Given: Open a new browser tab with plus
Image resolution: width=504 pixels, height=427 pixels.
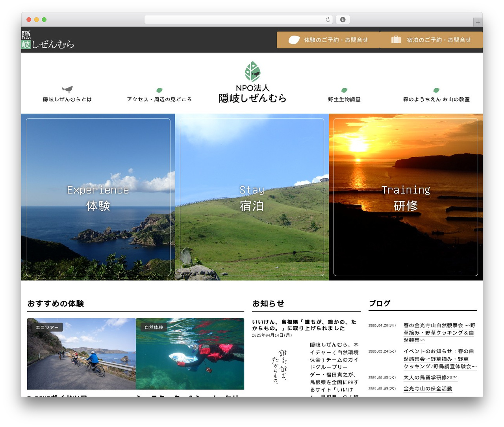Looking at the screenshot, I should [x=478, y=22].
